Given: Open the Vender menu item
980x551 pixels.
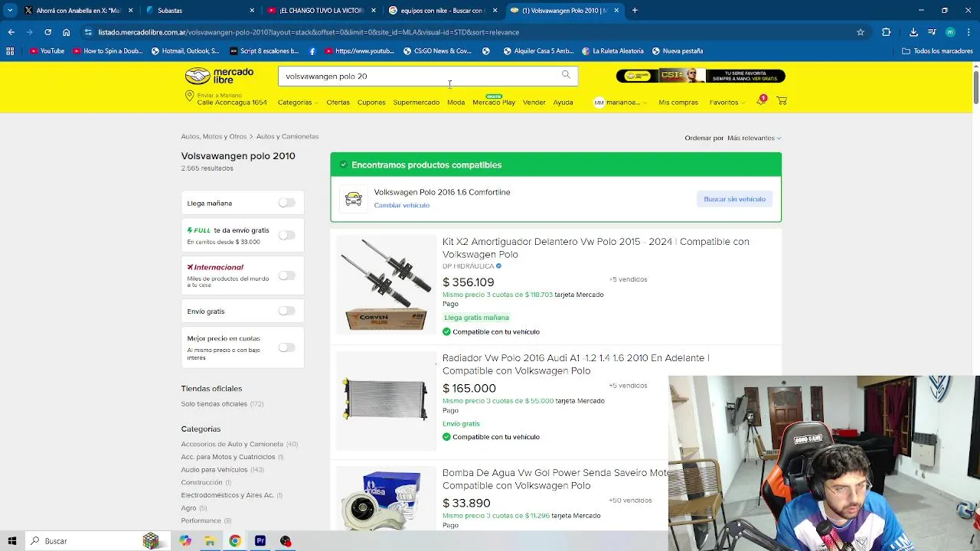Looking at the screenshot, I should [534, 103].
